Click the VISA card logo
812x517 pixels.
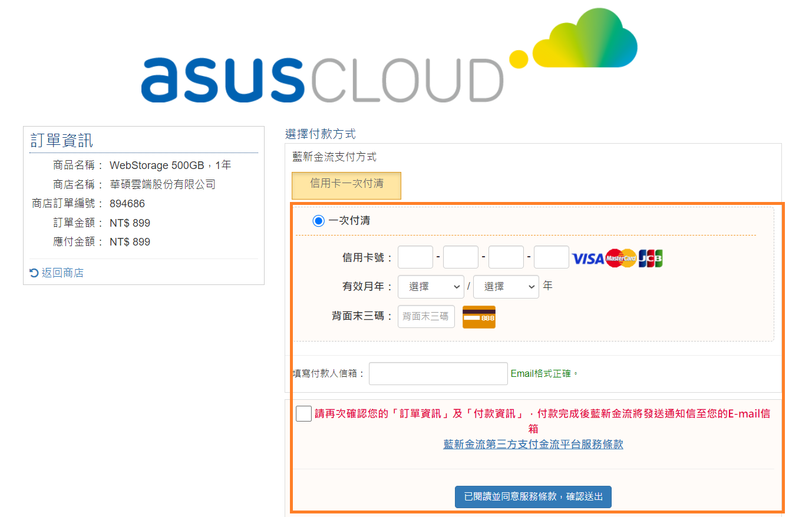587,258
